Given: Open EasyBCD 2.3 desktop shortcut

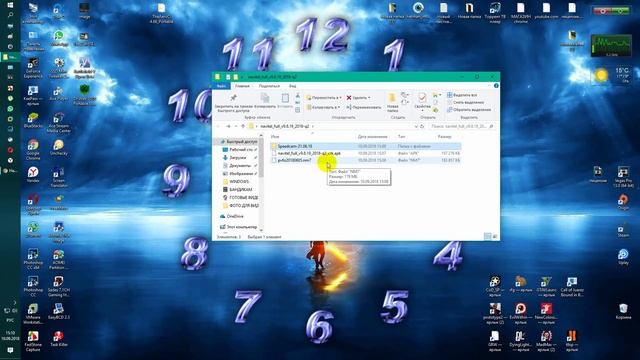Looking at the screenshot, I should click(x=59, y=311).
